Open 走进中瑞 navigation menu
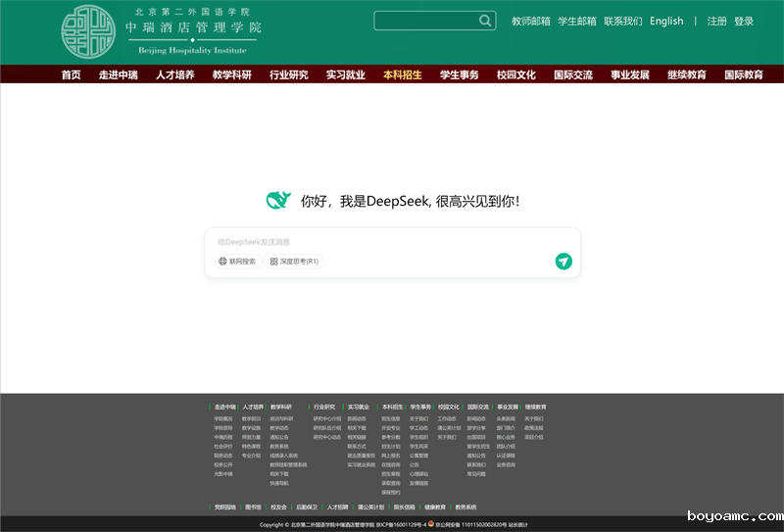 click(x=118, y=74)
